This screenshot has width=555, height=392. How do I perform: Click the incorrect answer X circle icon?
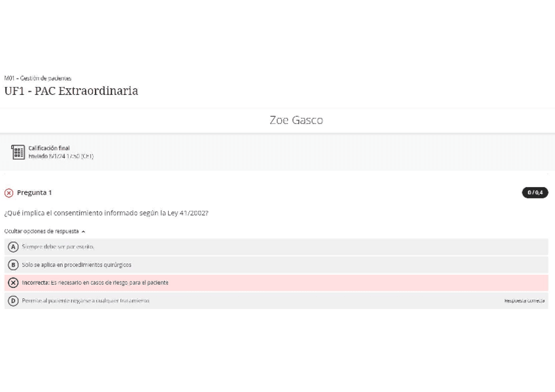[13, 283]
